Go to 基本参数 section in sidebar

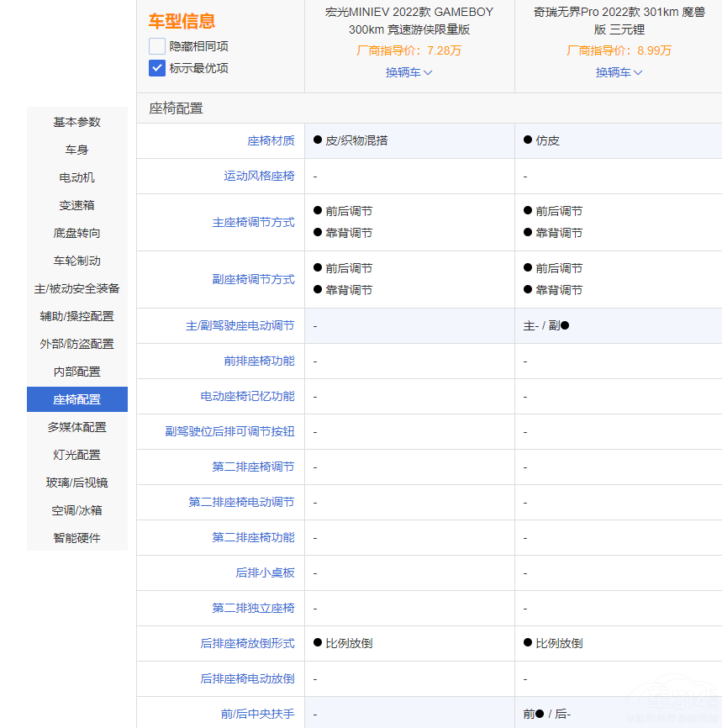click(77, 122)
